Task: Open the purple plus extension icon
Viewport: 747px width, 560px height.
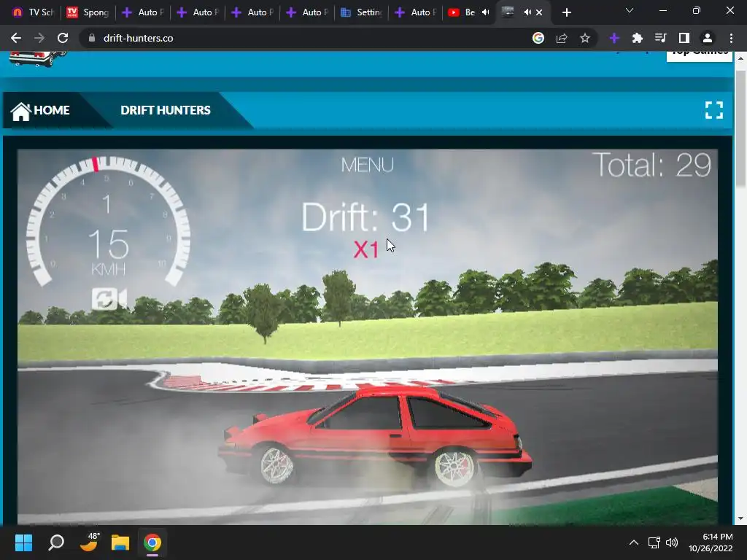Action: (614, 38)
